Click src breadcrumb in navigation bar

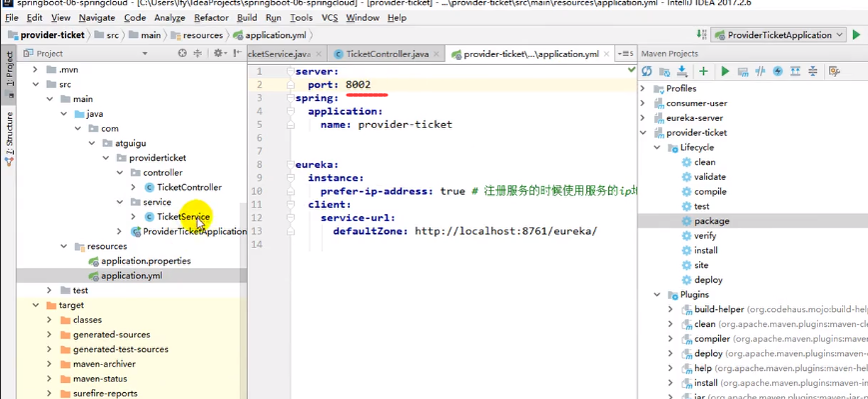click(x=107, y=35)
